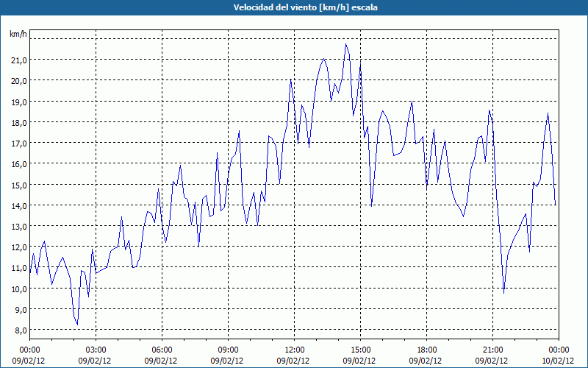588x368 pixels.
Task: Click the 03:00 time axis label
Action: click(96, 350)
